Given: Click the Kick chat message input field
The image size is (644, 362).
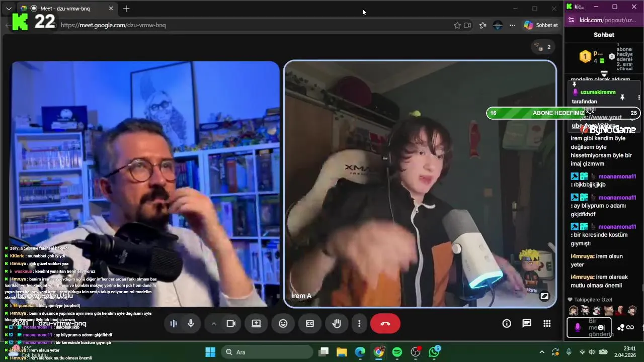Looking at the screenshot, I should pos(589,327).
